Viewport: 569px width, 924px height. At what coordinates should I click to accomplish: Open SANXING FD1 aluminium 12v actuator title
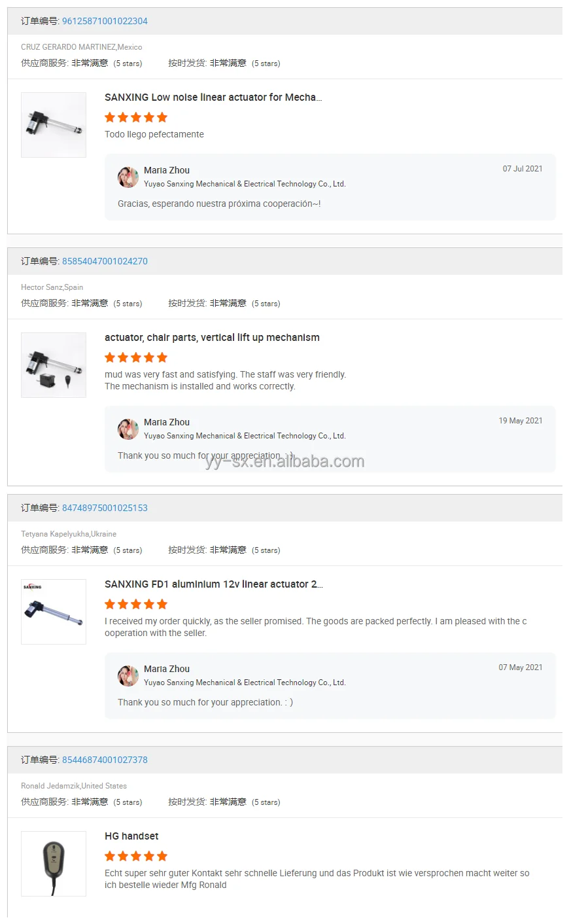(x=213, y=584)
